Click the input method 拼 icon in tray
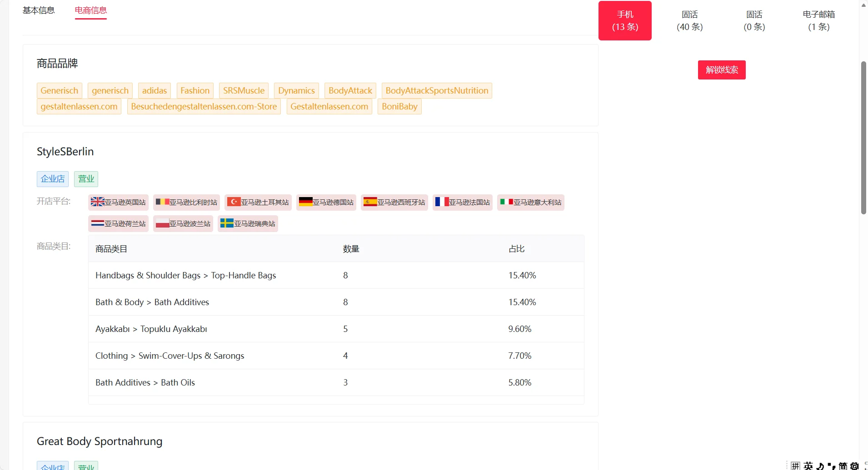 click(x=795, y=465)
